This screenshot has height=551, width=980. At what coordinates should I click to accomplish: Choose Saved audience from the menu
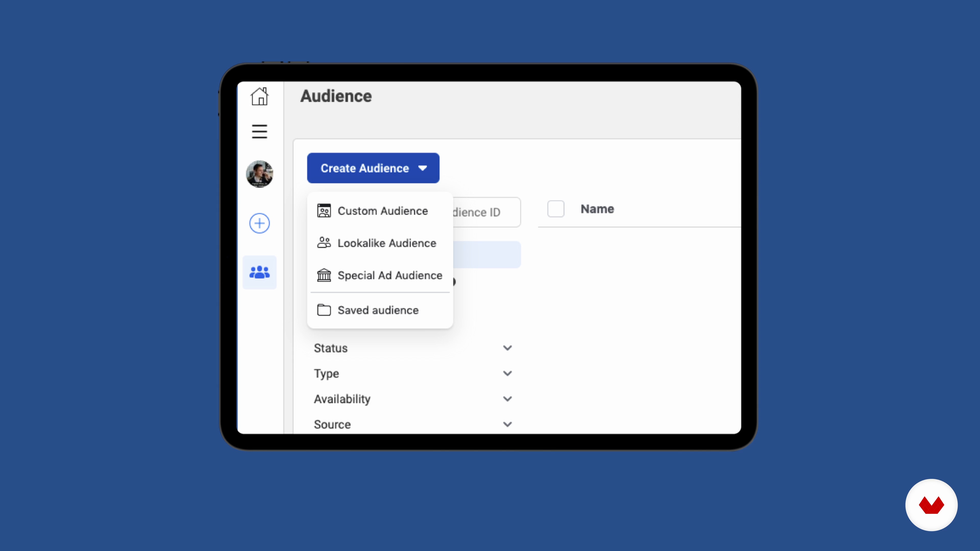380,310
